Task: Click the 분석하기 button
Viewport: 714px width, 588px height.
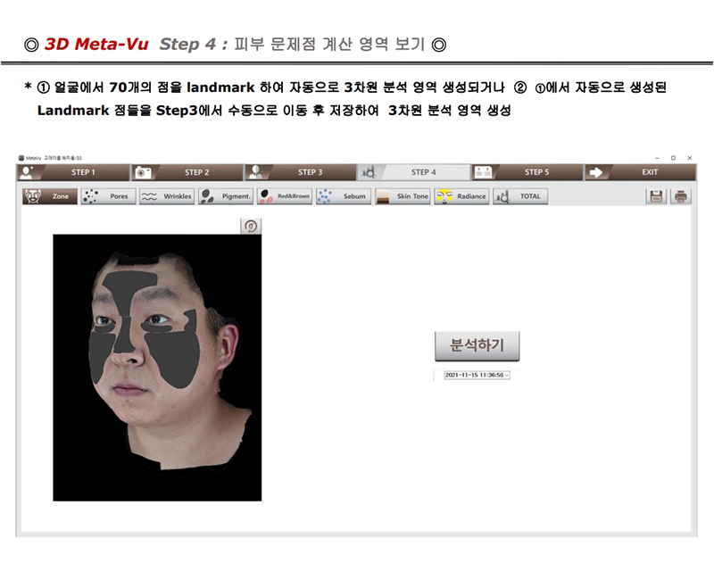Action: coord(477,345)
